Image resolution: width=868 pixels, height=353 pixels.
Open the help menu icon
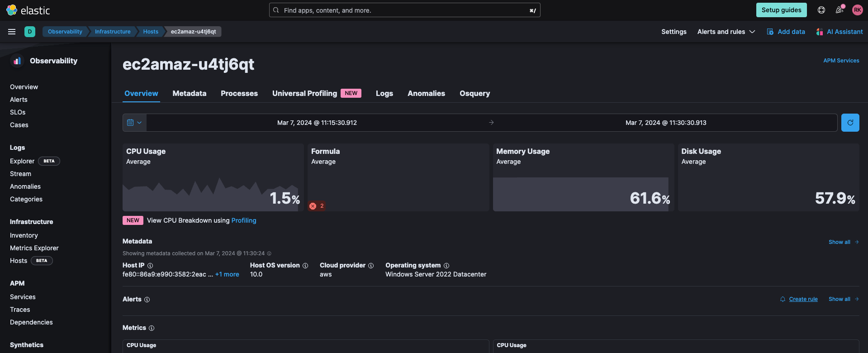tap(821, 10)
